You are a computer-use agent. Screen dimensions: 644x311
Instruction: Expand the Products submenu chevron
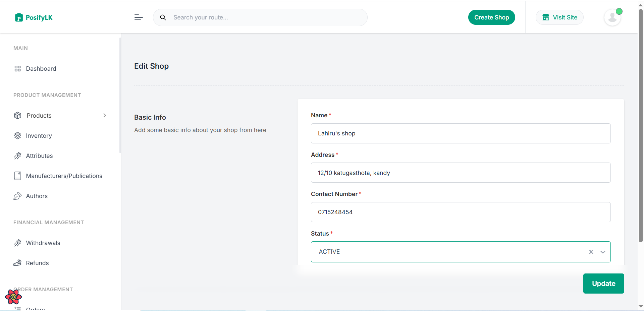[105, 115]
